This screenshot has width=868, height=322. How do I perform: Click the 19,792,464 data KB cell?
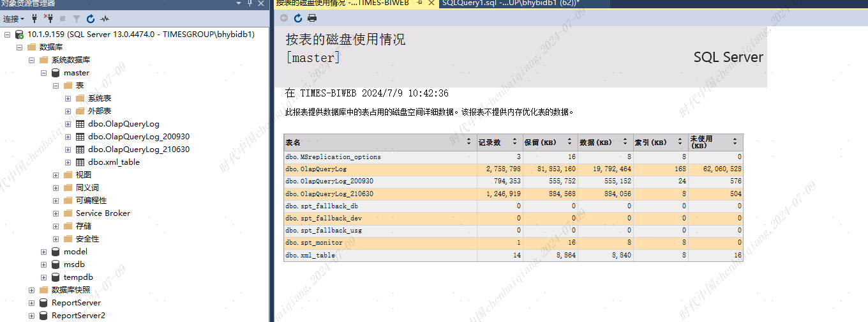tap(612, 169)
